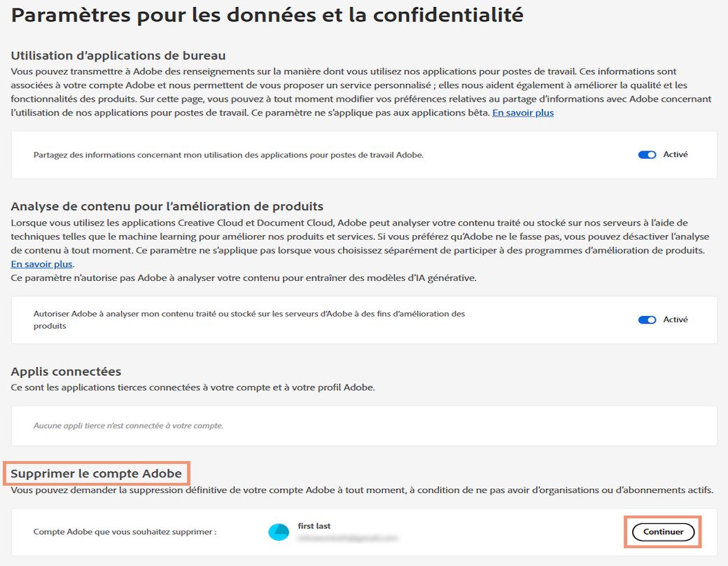Click the blue account avatar icon

[279, 532]
